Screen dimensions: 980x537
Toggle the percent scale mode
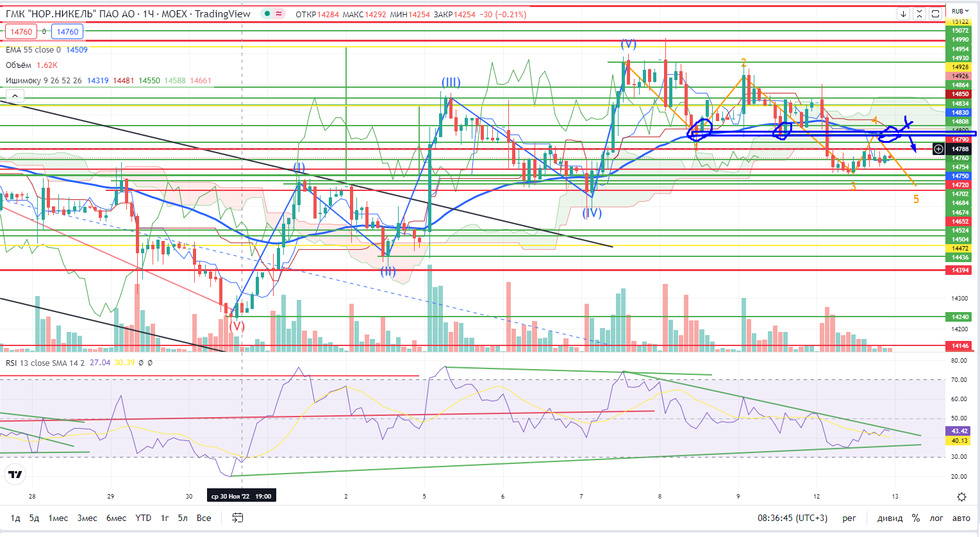916,518
